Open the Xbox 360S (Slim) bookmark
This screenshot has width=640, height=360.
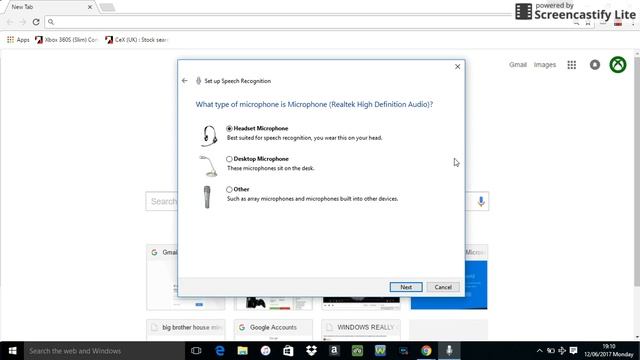click(x=67, y=40)
